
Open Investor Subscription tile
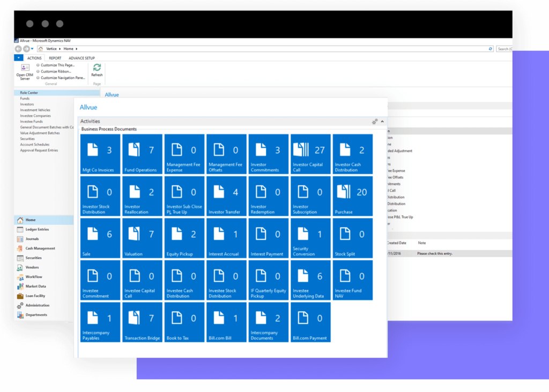[x=310, y=196]
